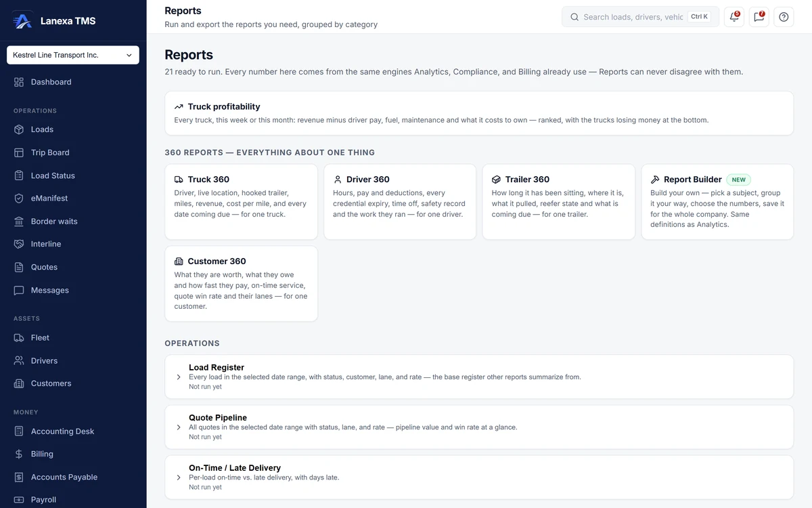Open the Trailer 360 report title
Viewport: 812px width, 508px height.
(527, 179)
